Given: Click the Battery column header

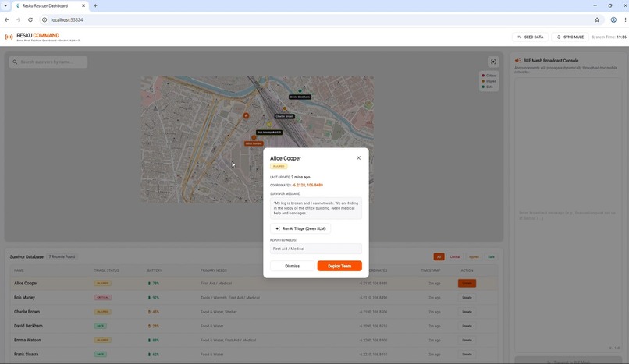Looking at the screenshot, I should click(x=155, y=270).
